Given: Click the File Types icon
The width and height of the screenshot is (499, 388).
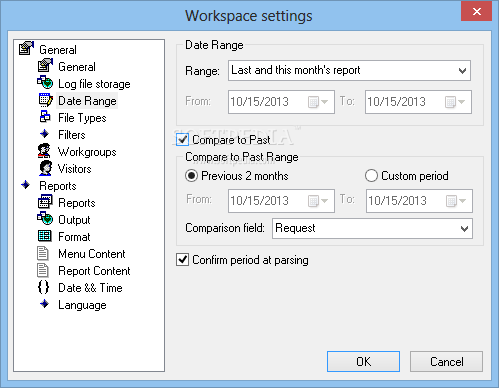Looking at the screenshot, I should click(45, 117).
